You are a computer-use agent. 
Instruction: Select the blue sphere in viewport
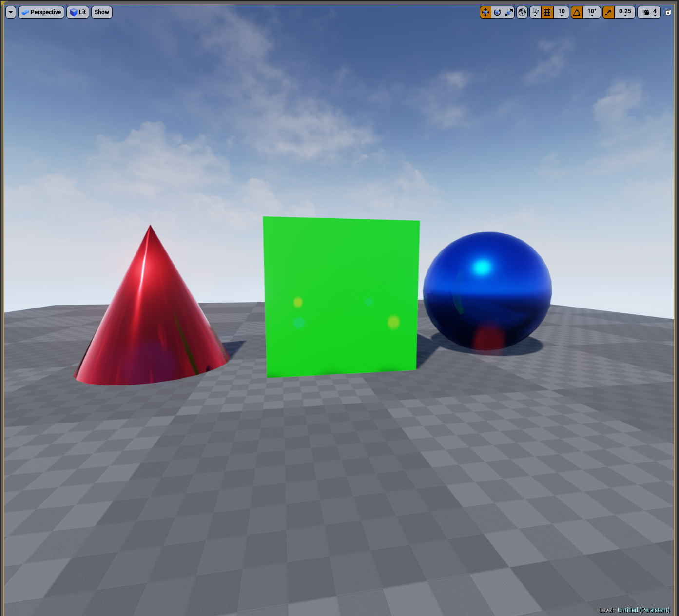pyautogui.click(x=487, y=291)
